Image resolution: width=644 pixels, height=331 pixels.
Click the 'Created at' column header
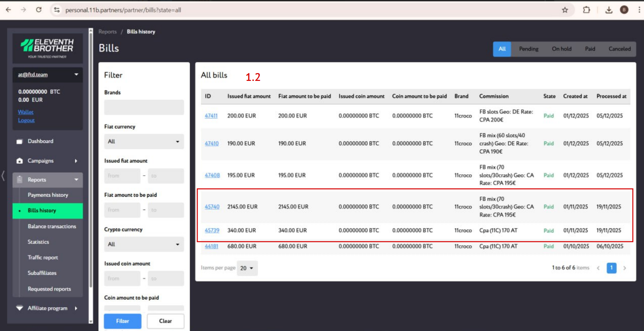pos(575,96)
